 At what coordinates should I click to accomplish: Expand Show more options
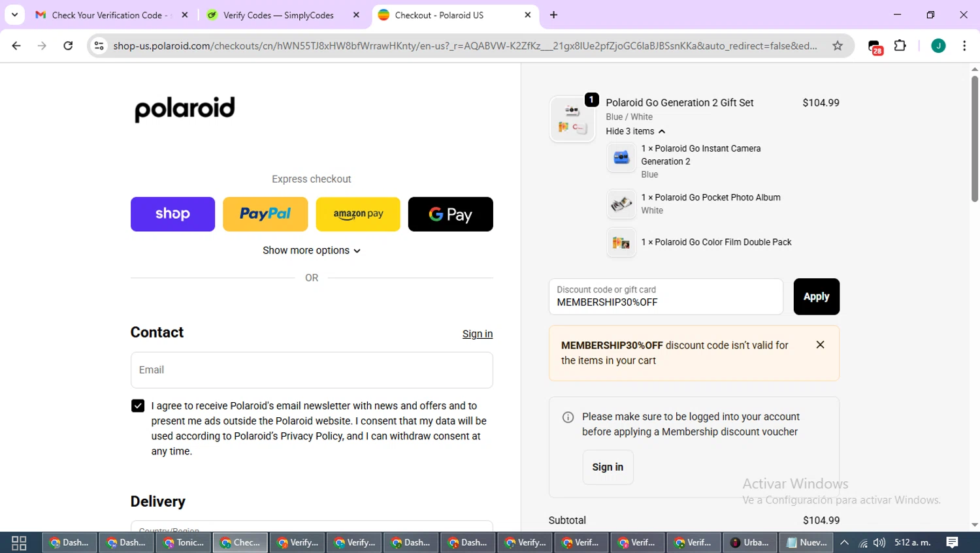click(x=312, y=251)
